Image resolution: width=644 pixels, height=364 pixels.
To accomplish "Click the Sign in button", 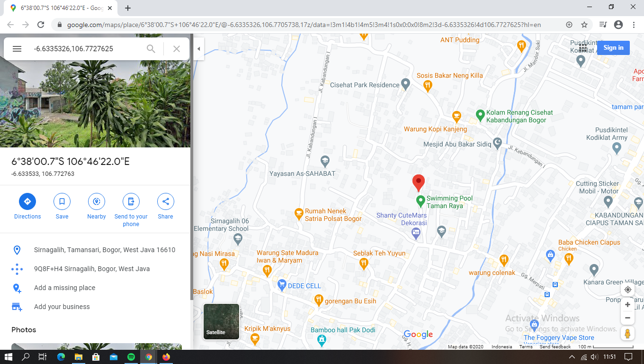I will click(x=613, y=47).
